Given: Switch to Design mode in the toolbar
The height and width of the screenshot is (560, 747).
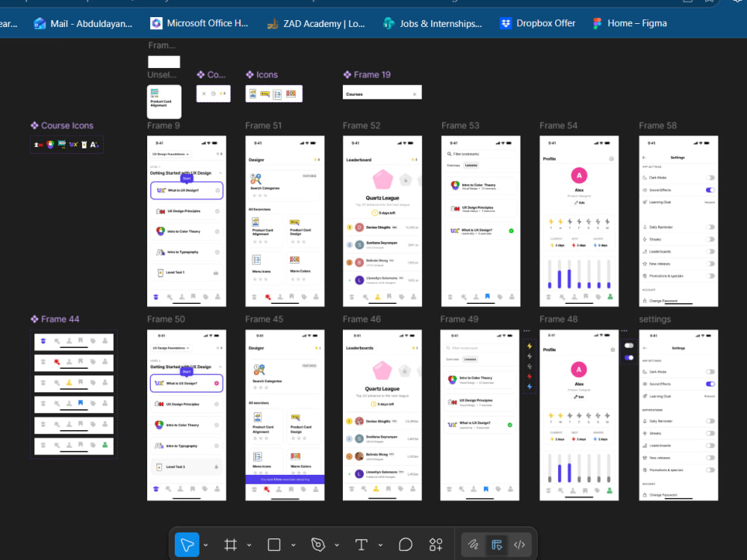Looking at the screenshot, I should (x=497, y=544).
